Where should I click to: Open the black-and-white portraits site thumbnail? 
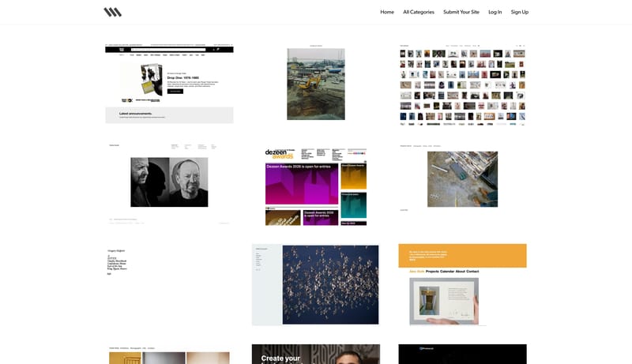[x=169, y=184]
